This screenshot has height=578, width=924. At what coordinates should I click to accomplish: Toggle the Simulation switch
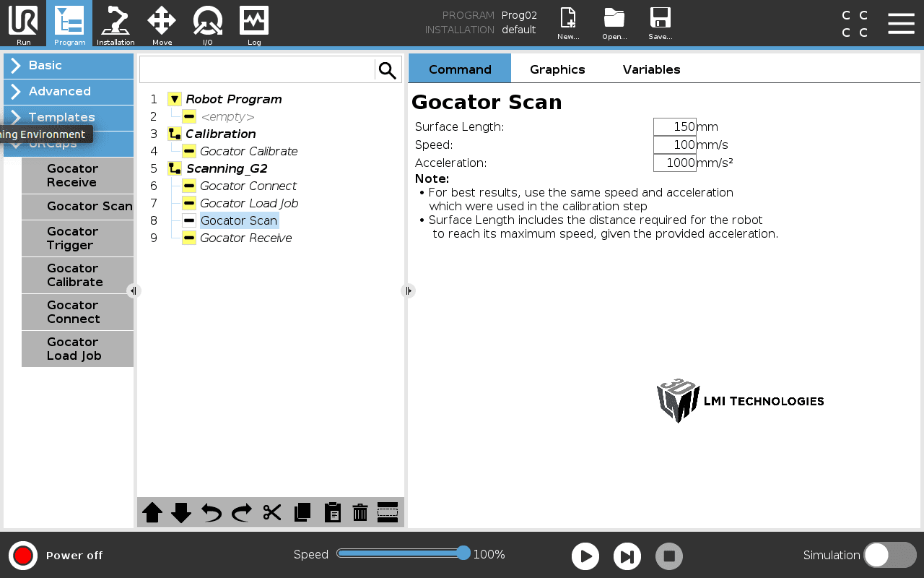pos(890,555)
